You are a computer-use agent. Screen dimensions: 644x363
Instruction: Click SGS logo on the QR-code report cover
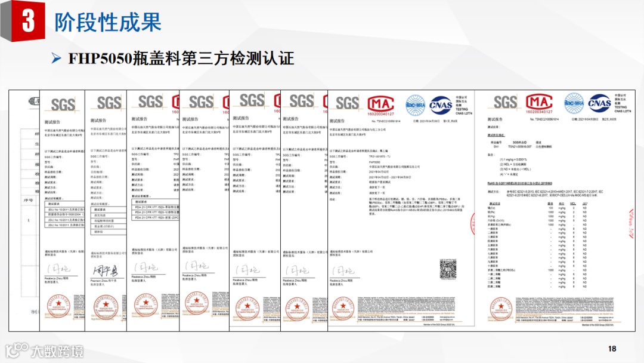[347, 103]
